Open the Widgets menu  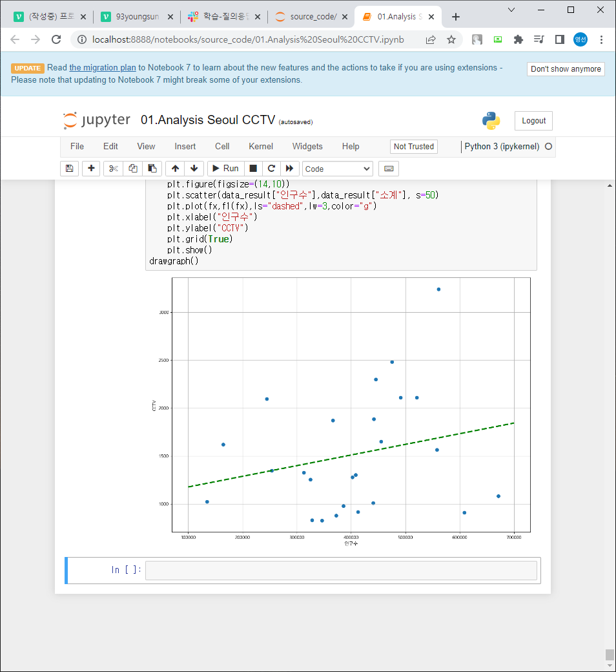pyautogui.click(x=307, y=147)
